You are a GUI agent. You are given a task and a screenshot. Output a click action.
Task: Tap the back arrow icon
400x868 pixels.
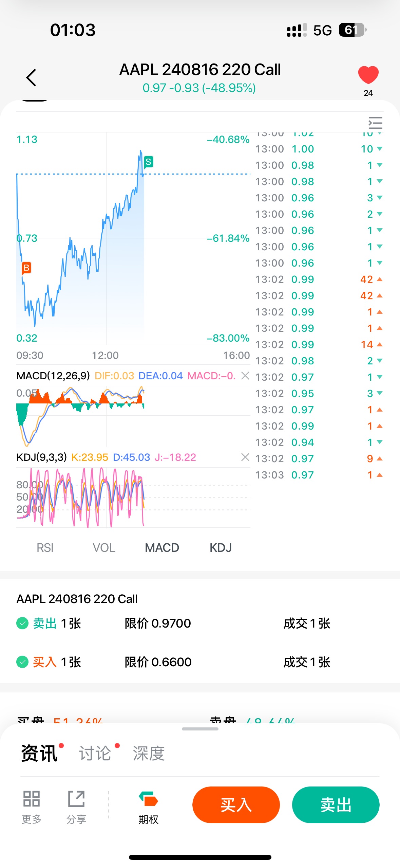click(x=31, y=77)
